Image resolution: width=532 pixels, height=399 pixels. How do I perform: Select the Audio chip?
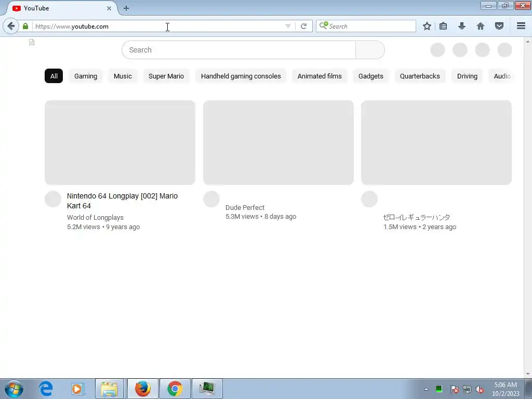(502, 76)
